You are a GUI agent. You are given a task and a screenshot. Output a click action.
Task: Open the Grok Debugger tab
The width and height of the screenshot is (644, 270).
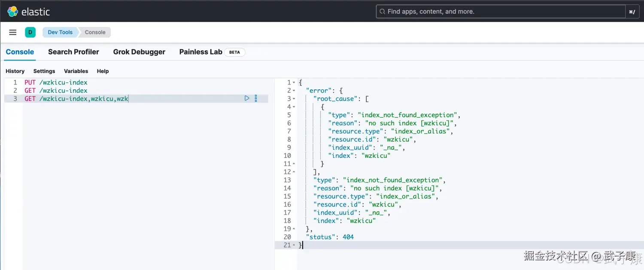(139, 52)
